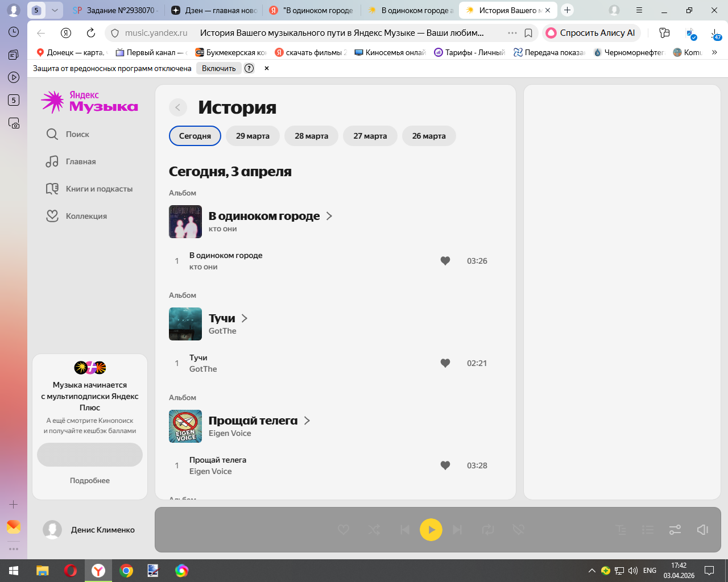728x582 pixels.
Task: Start playback with the yellow play button
Action: click(x=431, y=530)
